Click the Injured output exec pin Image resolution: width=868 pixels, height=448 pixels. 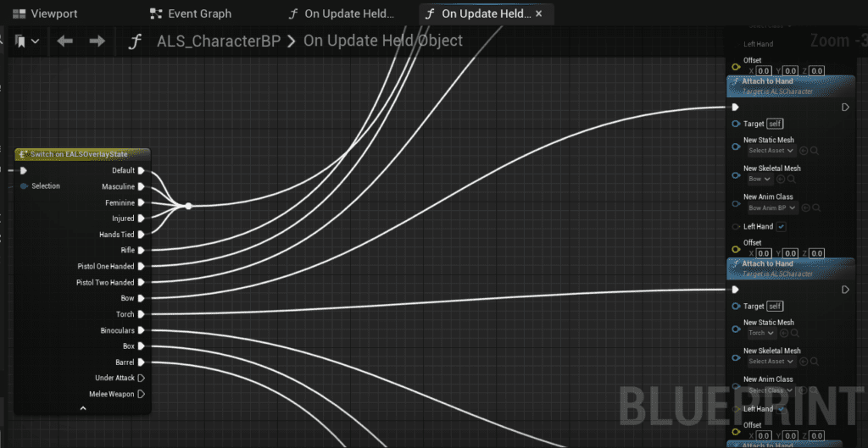[142, 218]
